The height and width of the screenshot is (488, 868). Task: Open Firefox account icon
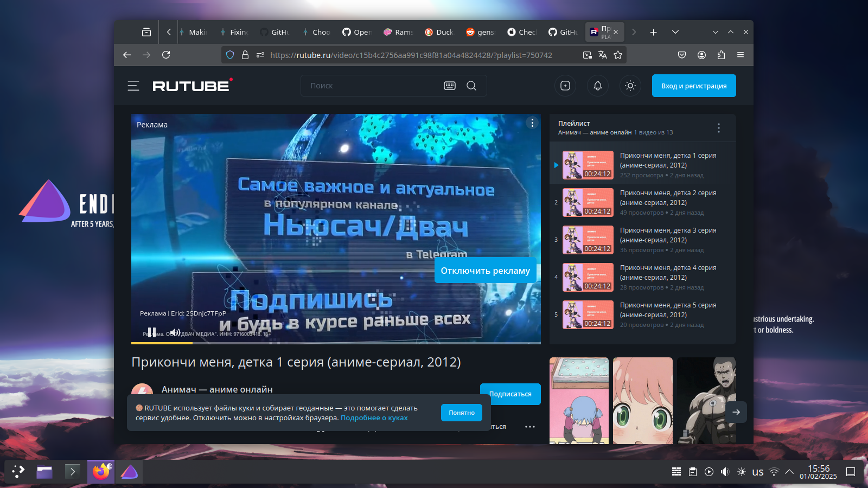[701, 55]
